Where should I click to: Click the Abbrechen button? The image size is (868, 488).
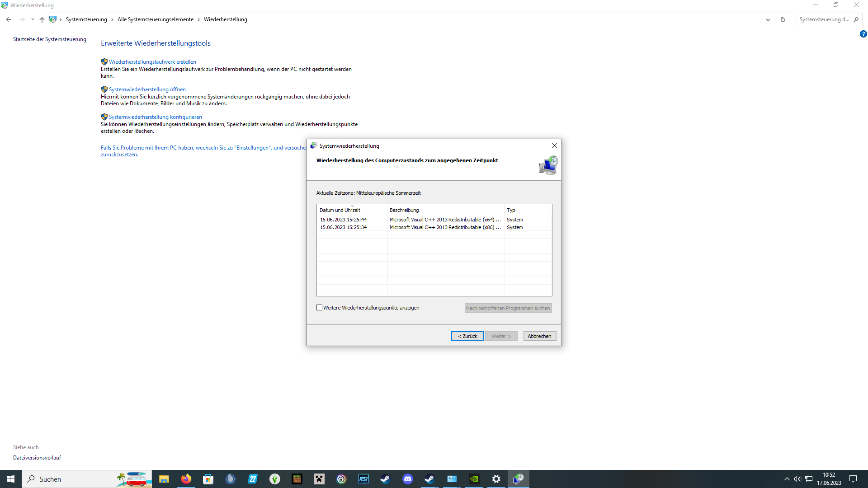coord(539,336)
